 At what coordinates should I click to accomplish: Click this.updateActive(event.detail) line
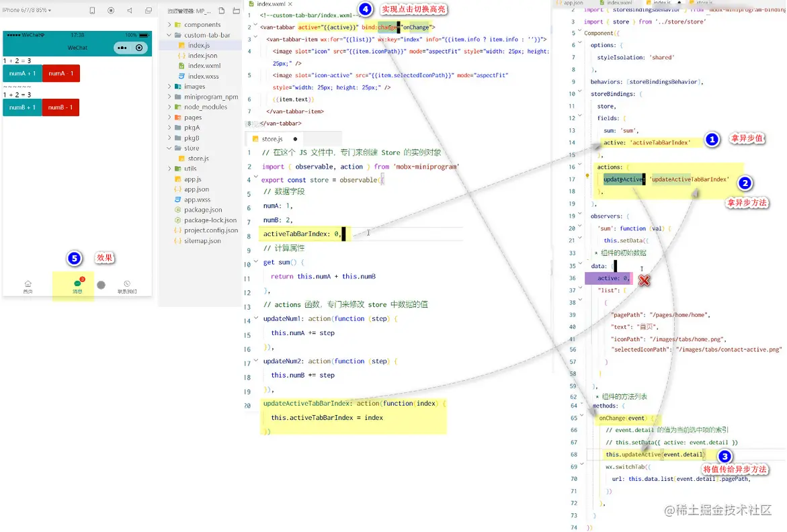pyautogui.click(x=655, y=454)
